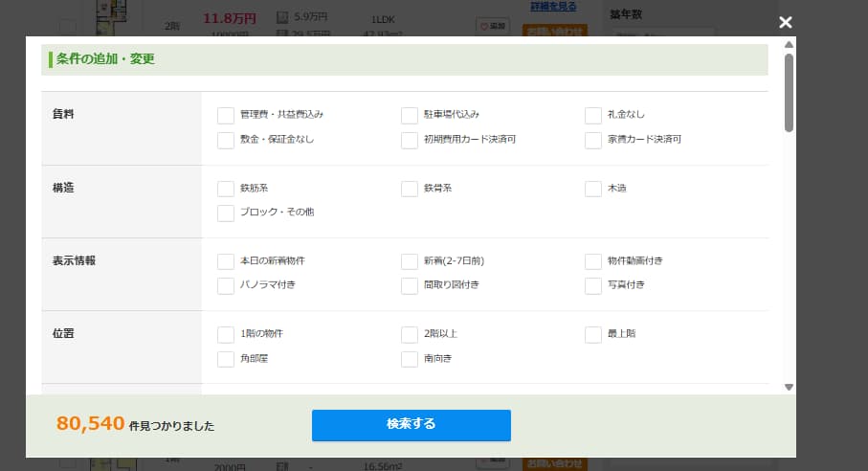Viewport: 868px width, 471px height.
Task: Click the 構造 row label
Action: (63, 188)
